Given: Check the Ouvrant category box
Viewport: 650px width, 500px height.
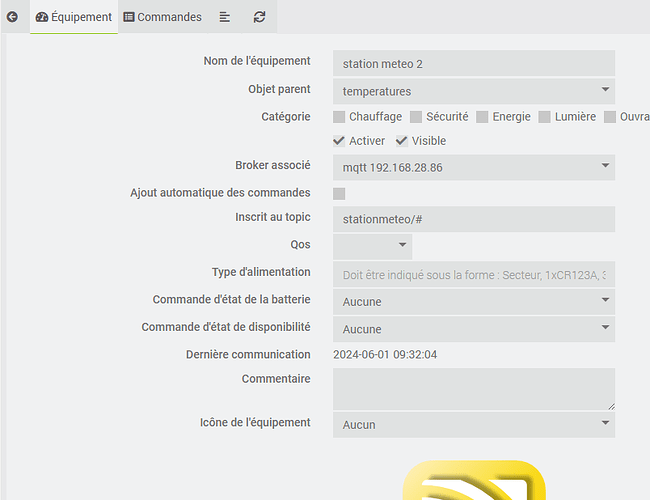Looking at the screenshot, I should [610, 117].
